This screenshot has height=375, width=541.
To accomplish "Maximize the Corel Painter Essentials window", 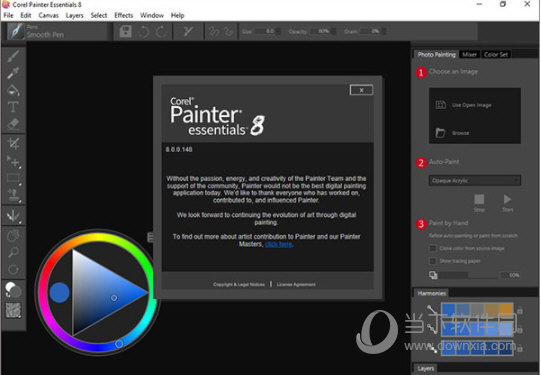I will point(503,4).
